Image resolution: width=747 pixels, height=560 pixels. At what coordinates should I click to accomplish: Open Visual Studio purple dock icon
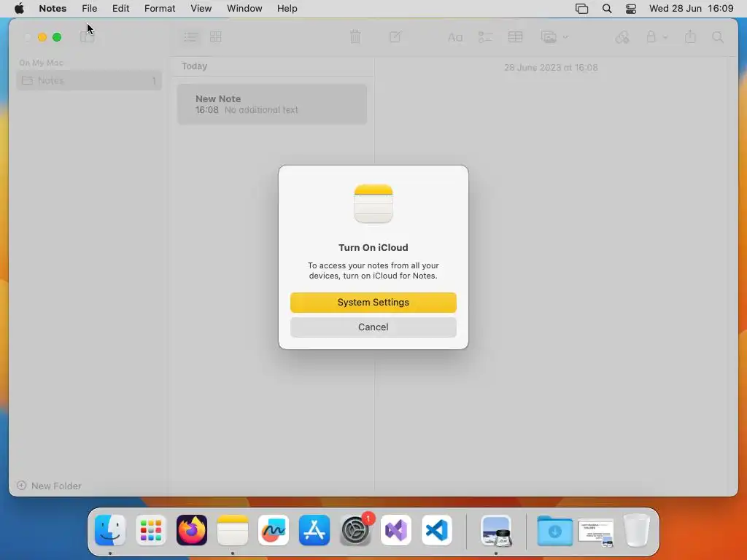point(396,530)
